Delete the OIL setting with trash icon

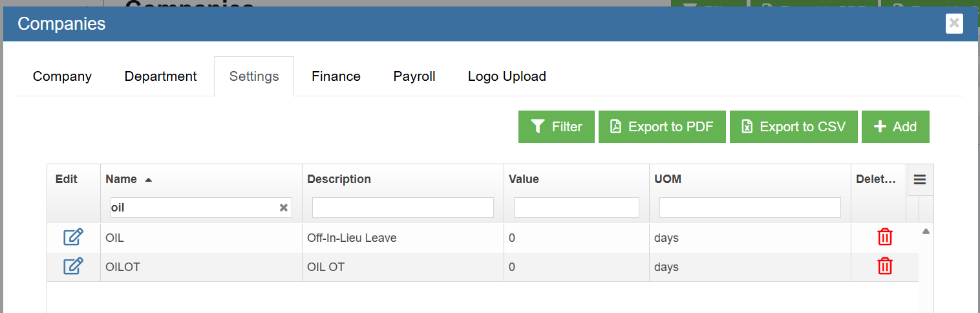click(884, 237)
